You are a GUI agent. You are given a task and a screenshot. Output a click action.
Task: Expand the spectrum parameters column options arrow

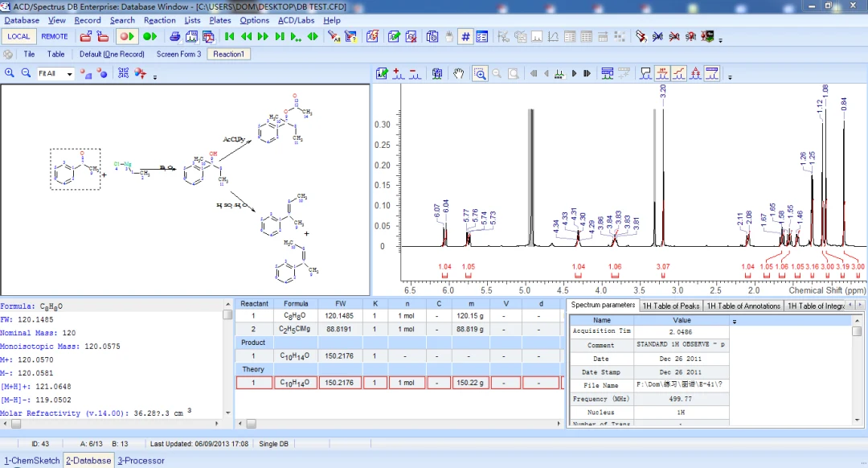735,321
